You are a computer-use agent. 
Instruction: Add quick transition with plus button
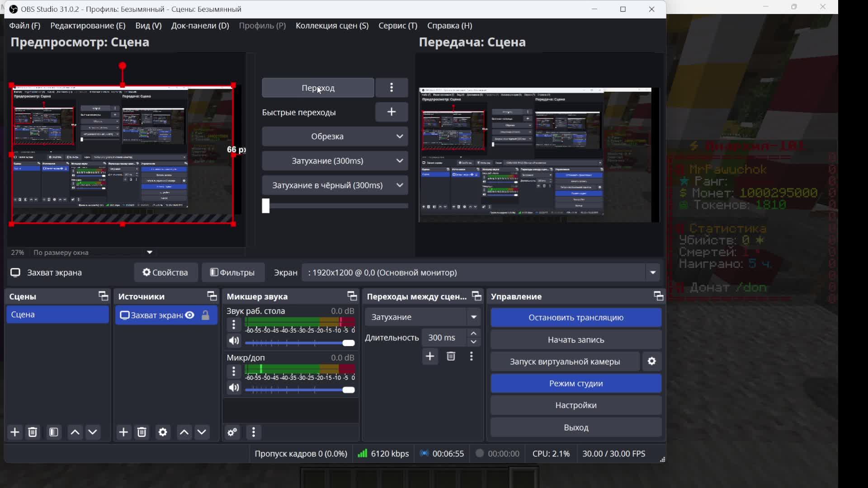(x=392, y=112)
